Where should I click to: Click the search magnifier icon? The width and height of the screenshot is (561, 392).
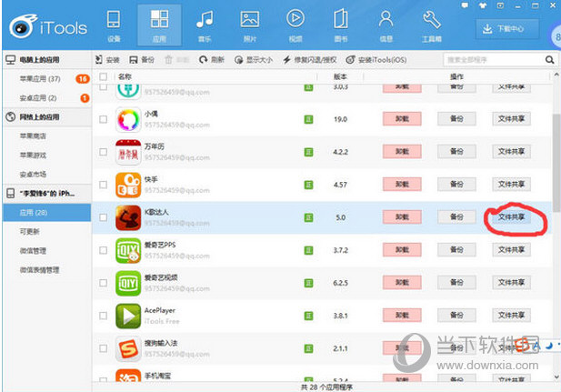tap(549, 60)
